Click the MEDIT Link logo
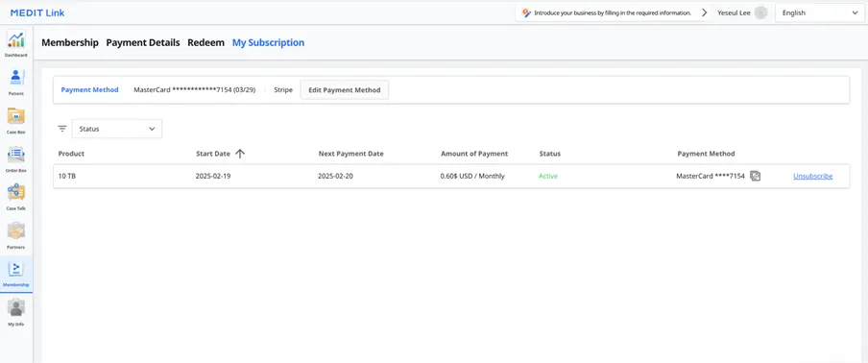 point(37,12)
